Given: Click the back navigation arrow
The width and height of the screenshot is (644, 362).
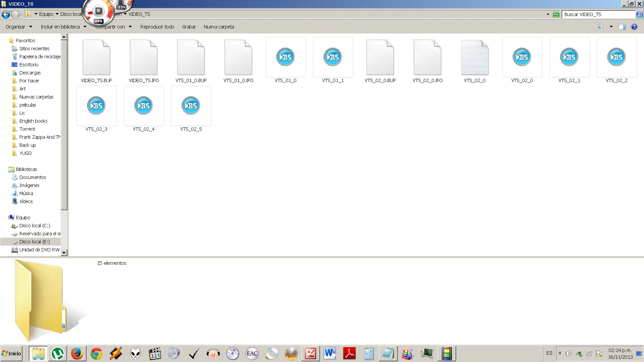Looking at the screenshot, I should point(6,14).
